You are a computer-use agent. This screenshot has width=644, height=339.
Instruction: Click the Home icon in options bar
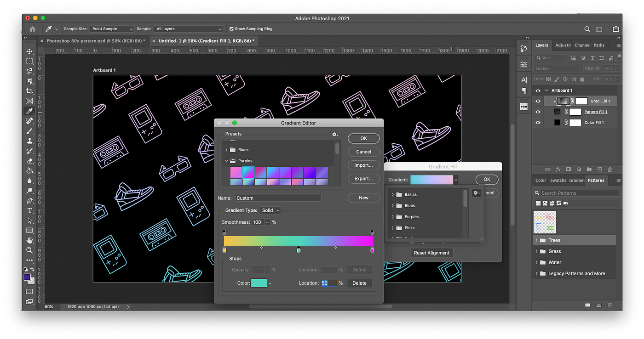click(32, 29)
